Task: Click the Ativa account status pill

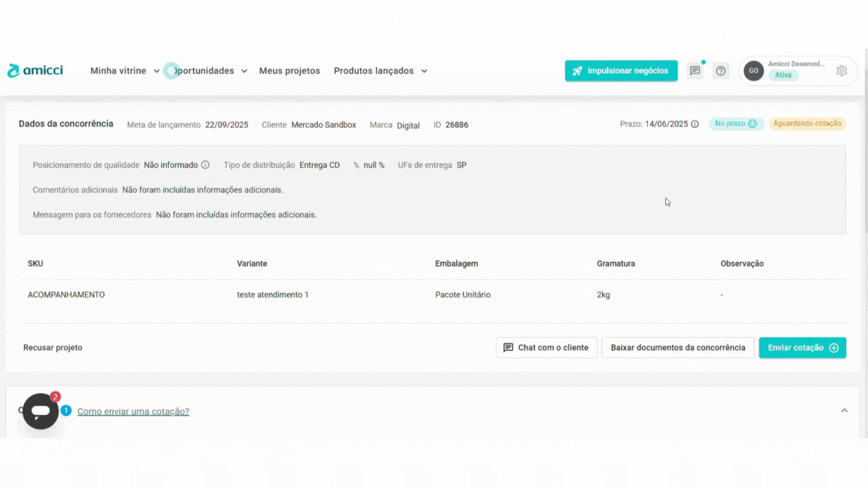Action: click(x=784, y=75)
